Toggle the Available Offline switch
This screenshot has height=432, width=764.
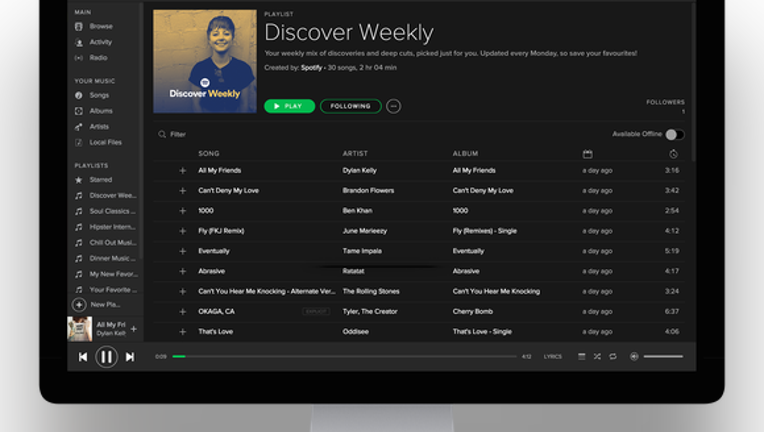[x=675, y=134]
